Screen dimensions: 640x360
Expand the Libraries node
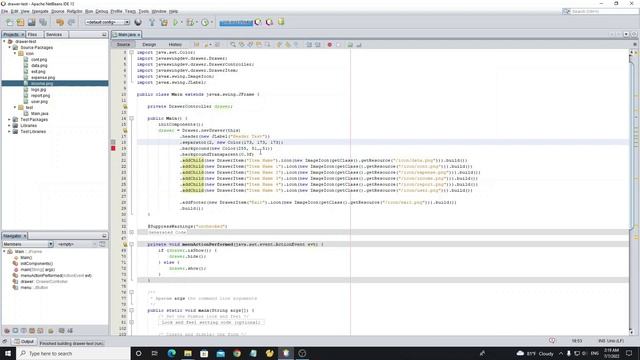tap(10, 126)
